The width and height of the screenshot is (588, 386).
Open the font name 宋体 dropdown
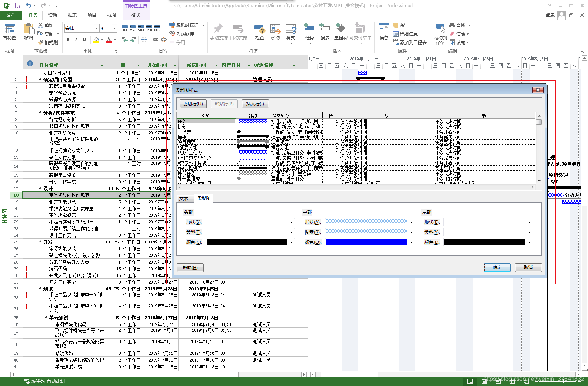click(96, 29)
